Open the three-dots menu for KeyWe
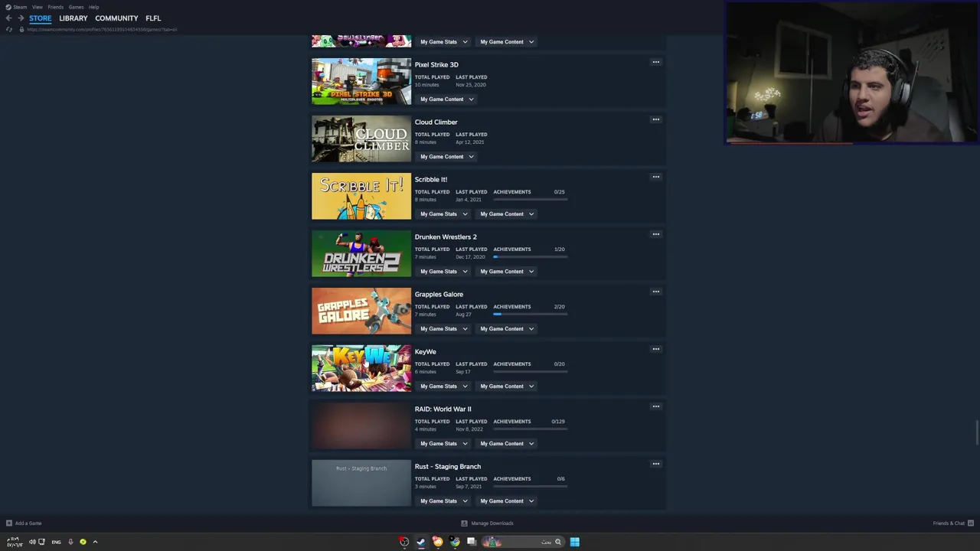This screenshot has height=551, width=980. click(655, 349)
